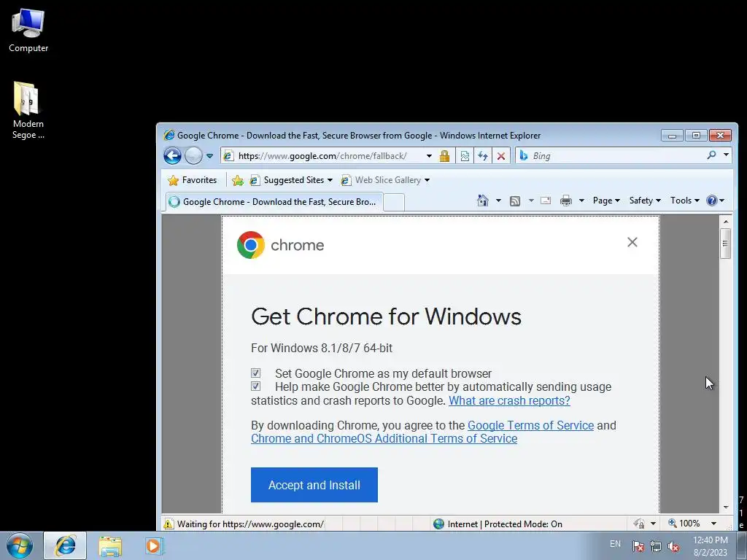
Task: Toggle Set Google Chrome as default browser checkbox
Action: coord(256,373)
